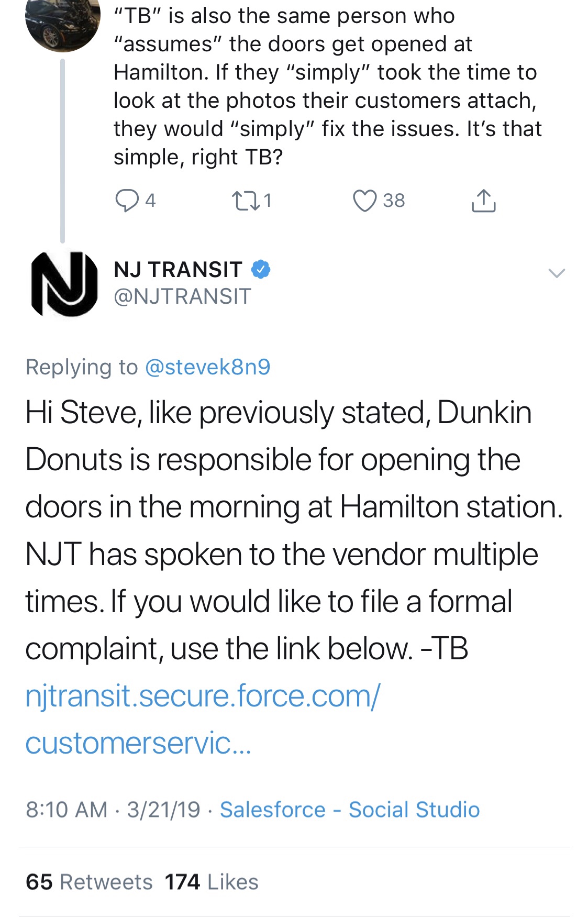The width and height of the screenshot is (588, 918).
Task: View the 65 Retweets list
Action: [x=89, y=882]
